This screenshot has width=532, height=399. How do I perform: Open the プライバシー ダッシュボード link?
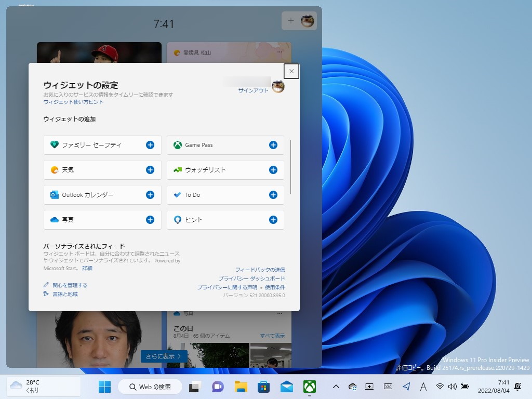(x=251, y=277)
